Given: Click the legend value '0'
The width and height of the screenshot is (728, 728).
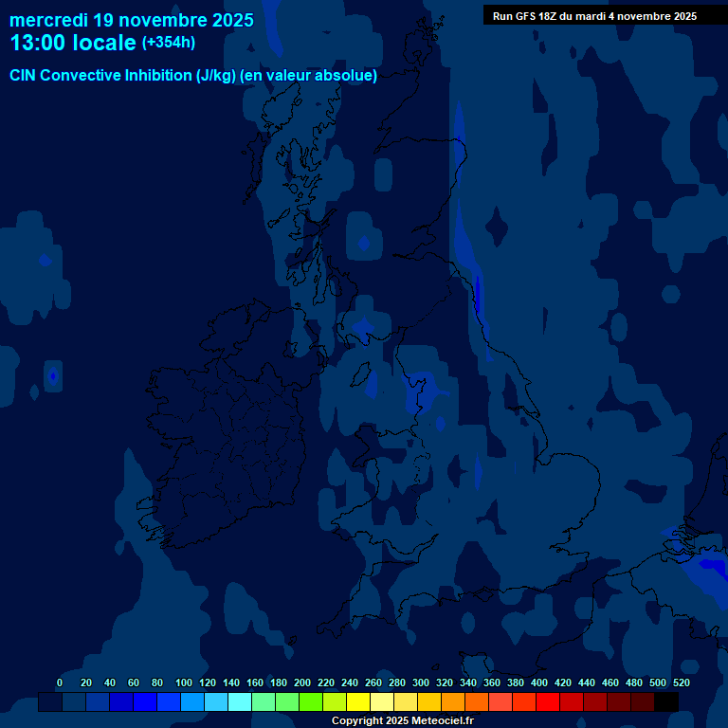Looking at the screenshot, I should pyautogui.click(x=60, y=682).
